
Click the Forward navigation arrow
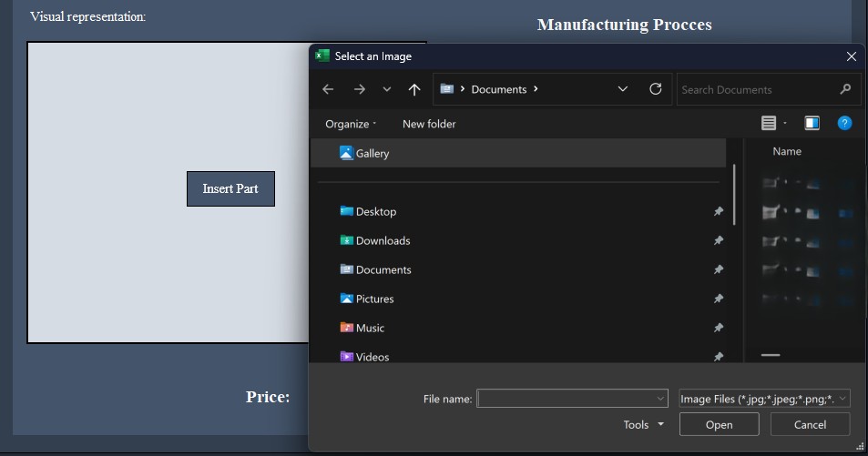click(359, 89)
